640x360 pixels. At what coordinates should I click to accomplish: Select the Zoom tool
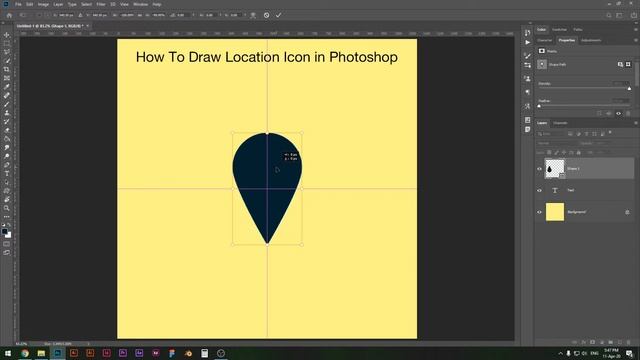[7, 208]
